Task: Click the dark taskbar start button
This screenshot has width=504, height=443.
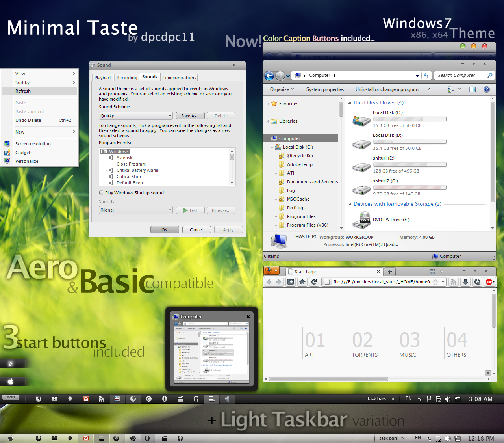Action: click(x=11, y=397)
